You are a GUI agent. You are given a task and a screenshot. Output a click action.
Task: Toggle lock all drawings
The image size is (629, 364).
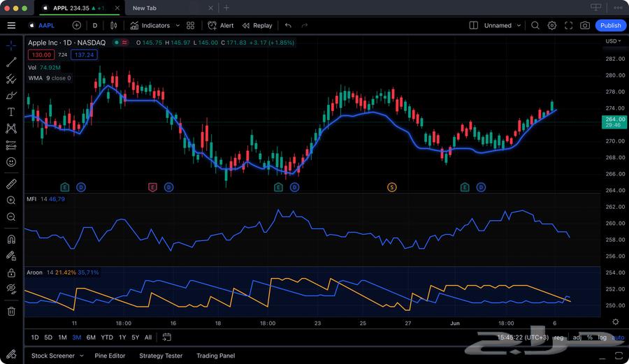tap(11, 272)
